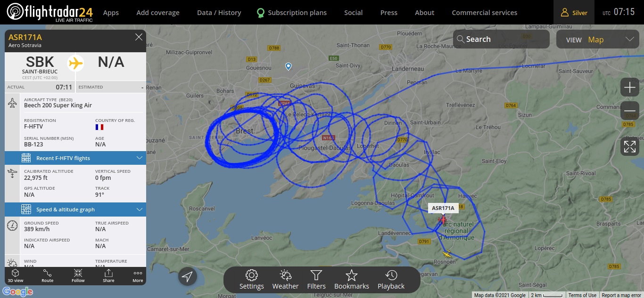Center map on my location arrow

point(188,276)
